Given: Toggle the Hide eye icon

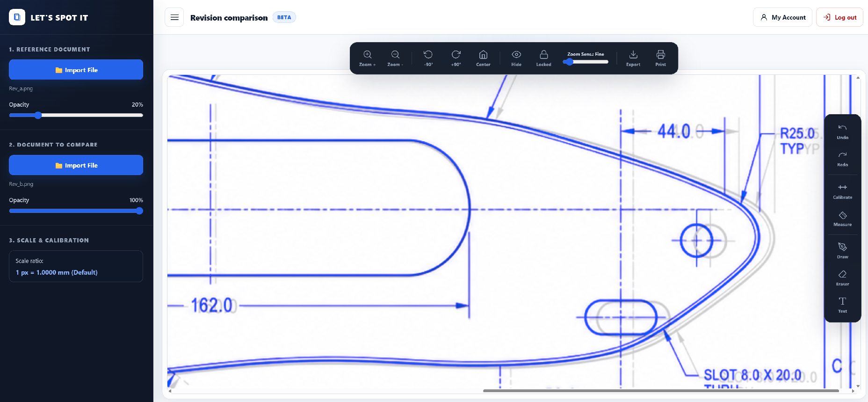Looking at the screenshot, I should click(516, 54).
